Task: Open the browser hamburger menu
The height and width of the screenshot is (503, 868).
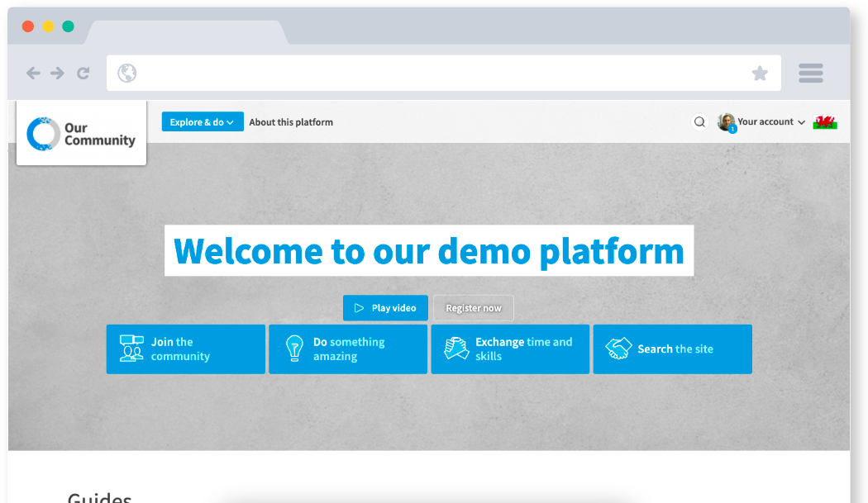Action: point(810,74)
